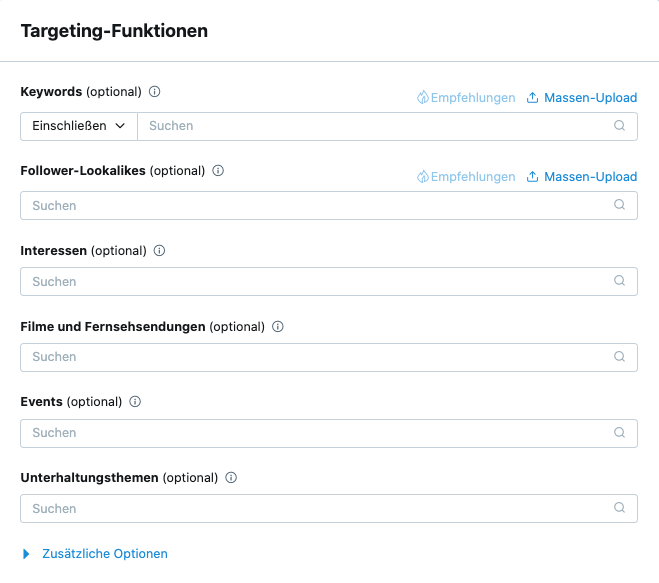Screen dimensions: 659x583
Task: Click the Events Suchen text field
Action: coord(329,433)
